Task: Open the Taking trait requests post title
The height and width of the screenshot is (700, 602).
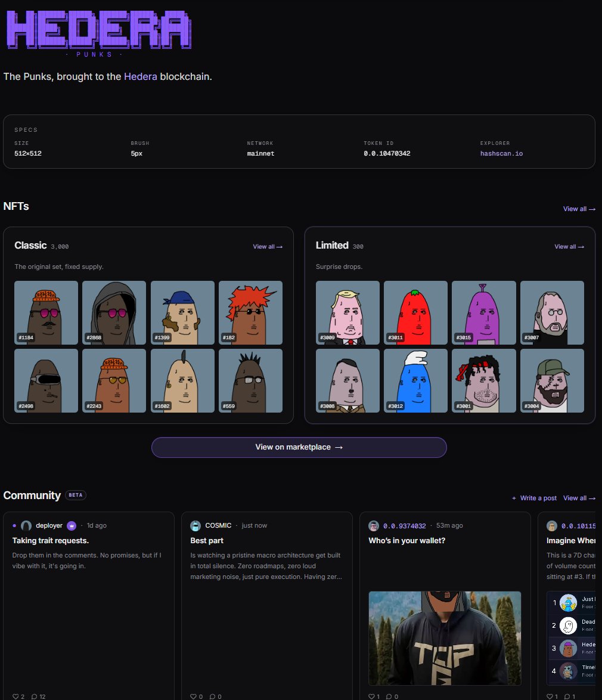Action: [51, 541]
